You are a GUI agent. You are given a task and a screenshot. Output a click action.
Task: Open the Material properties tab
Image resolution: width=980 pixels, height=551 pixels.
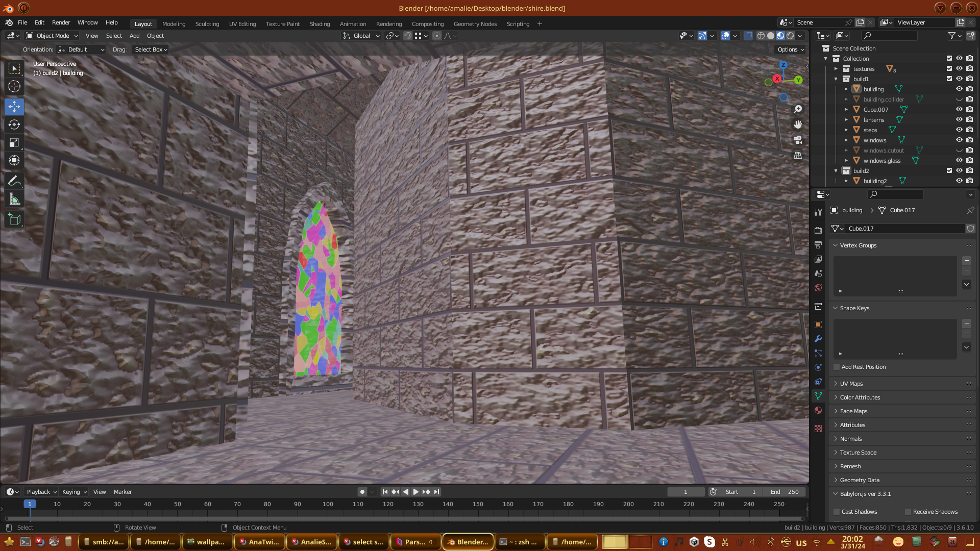click(x=818, y=410)
